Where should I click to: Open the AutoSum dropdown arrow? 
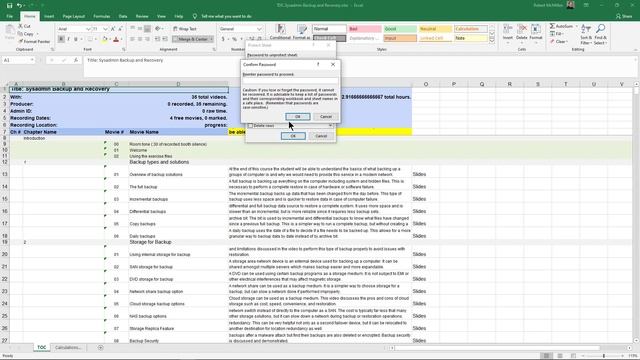click(576, 26)
